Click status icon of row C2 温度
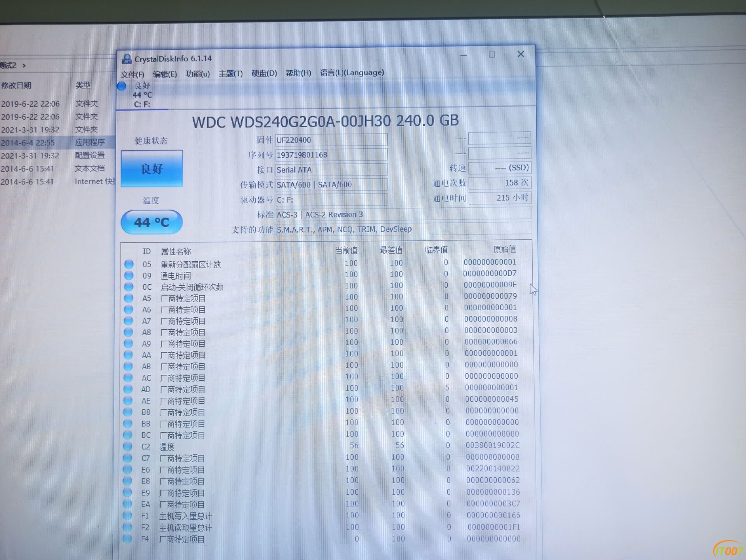The width and height of the screenshot is (746, 560). (x=128, y=446)
